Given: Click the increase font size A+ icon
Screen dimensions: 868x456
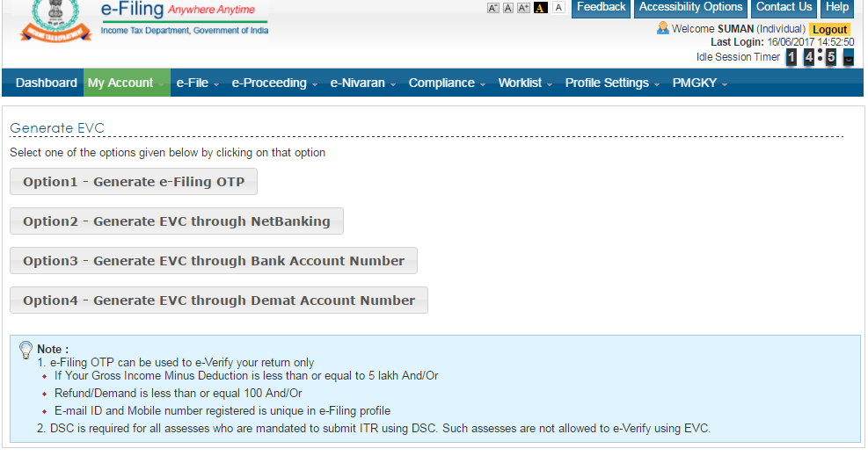Looking at the screenshot, I should 523,8.
